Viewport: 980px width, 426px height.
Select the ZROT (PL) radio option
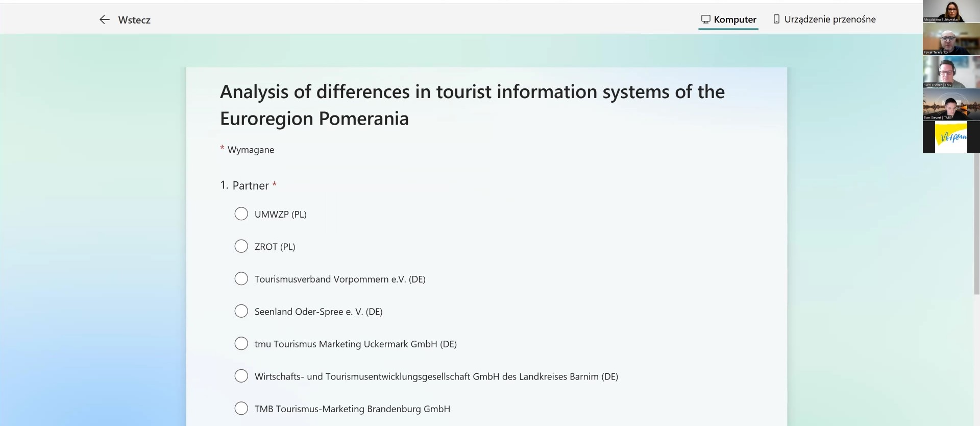point(241,247)
